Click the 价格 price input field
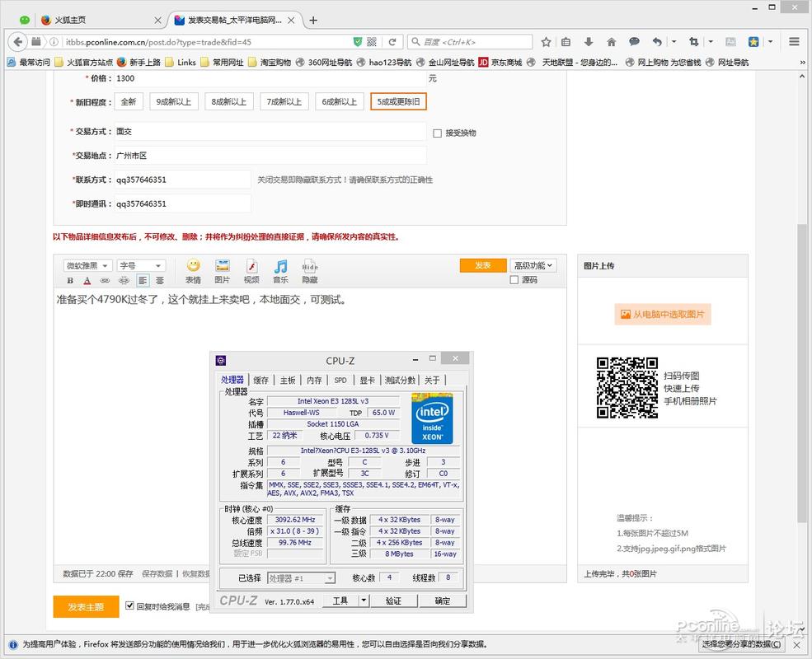The height and width of the screenshot is (659, 812). [x=270, y=78]
